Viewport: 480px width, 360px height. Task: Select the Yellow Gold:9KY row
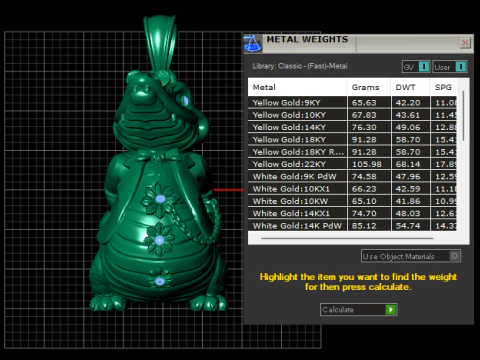point(352,103)
